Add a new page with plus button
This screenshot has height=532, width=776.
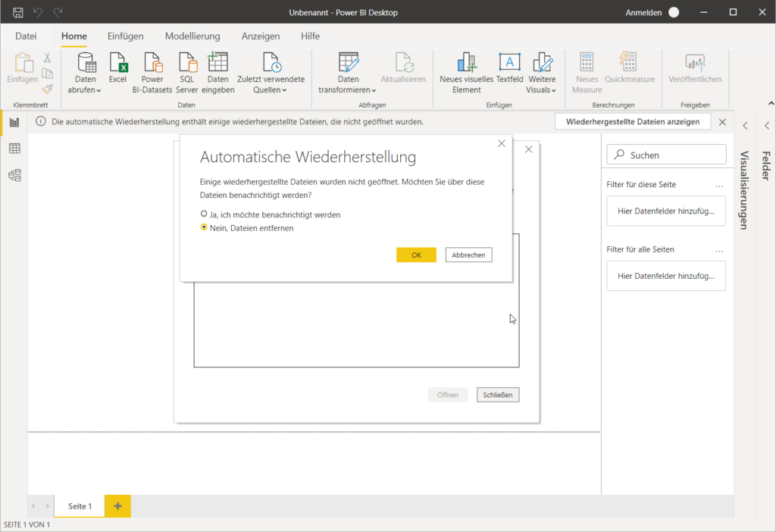coord(117,505)
